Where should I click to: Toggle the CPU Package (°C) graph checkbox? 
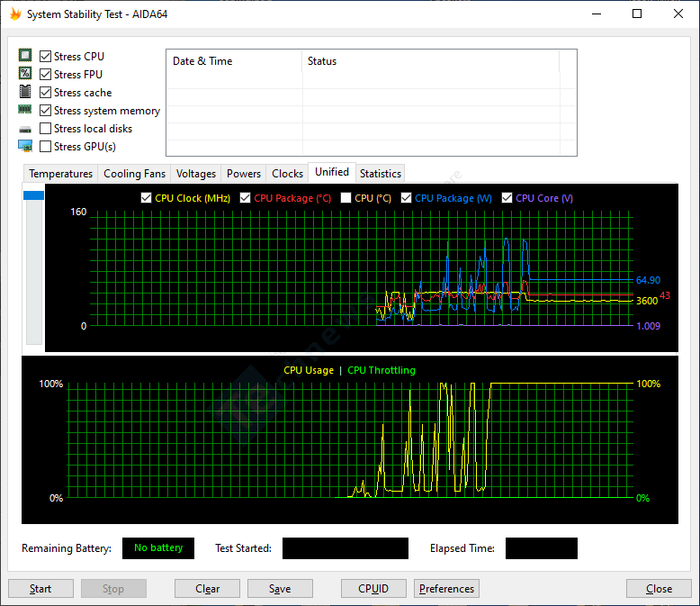245,197
